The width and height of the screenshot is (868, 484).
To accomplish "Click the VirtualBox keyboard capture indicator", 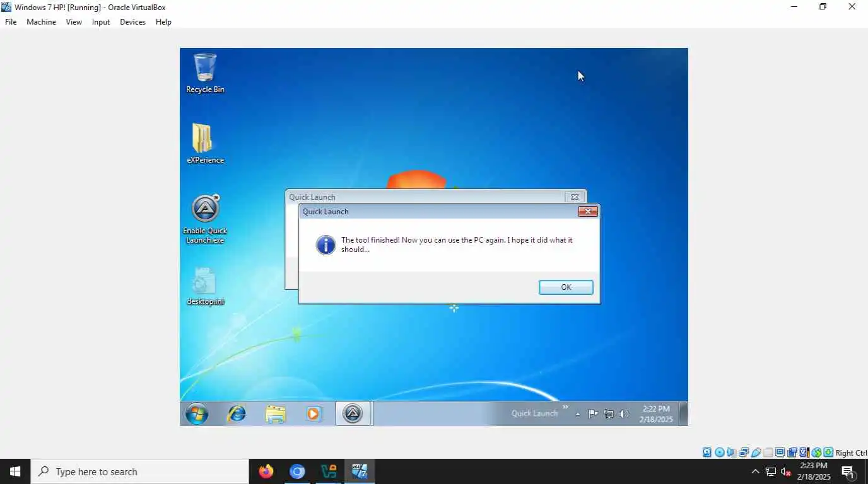I will [828, 452].
